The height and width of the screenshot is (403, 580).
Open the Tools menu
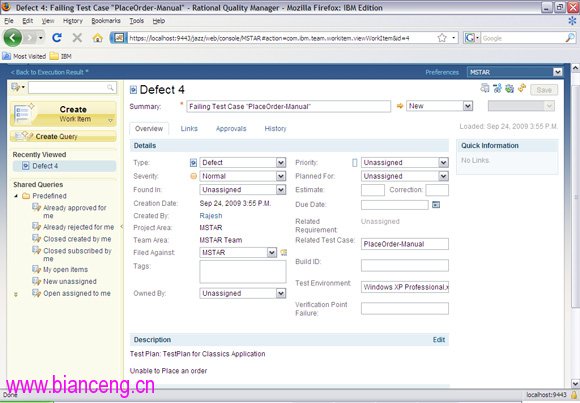(136, 21)
